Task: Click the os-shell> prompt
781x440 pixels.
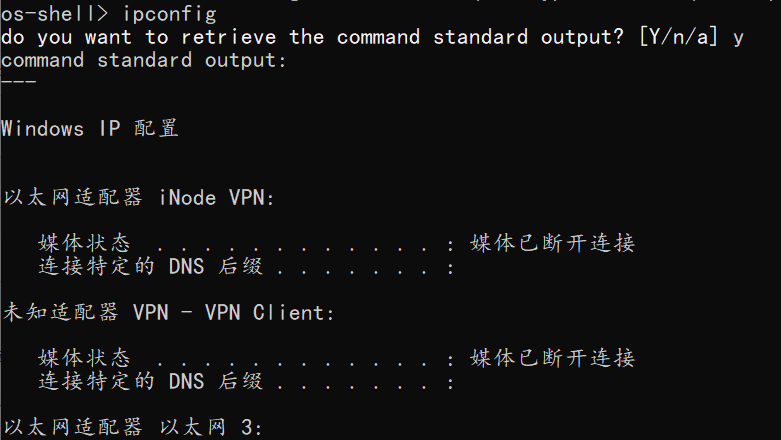Action: [x=54, y=13]
